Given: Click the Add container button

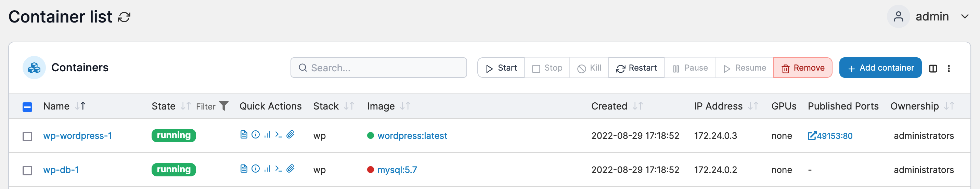Looking at the screenshot, I should pyautogui.click(x=880, y=68).
